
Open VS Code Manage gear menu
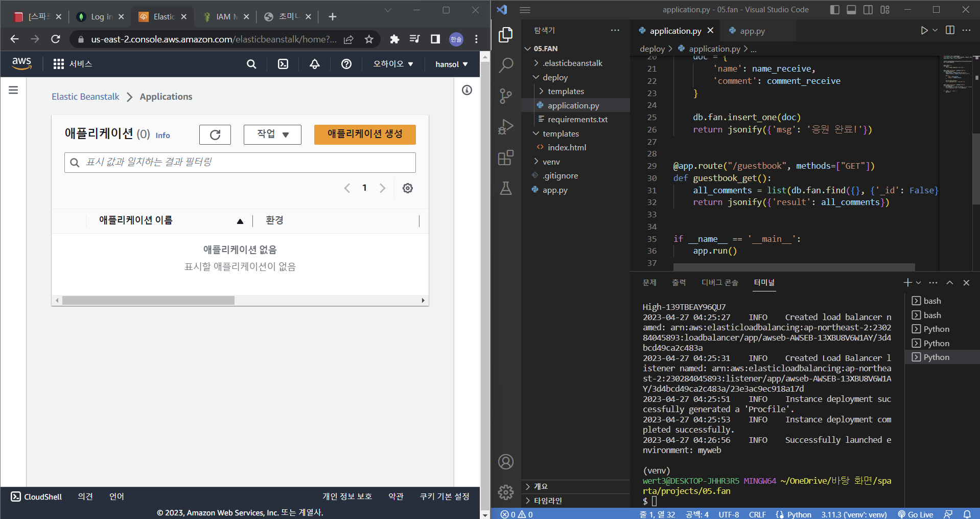[506, 492]
